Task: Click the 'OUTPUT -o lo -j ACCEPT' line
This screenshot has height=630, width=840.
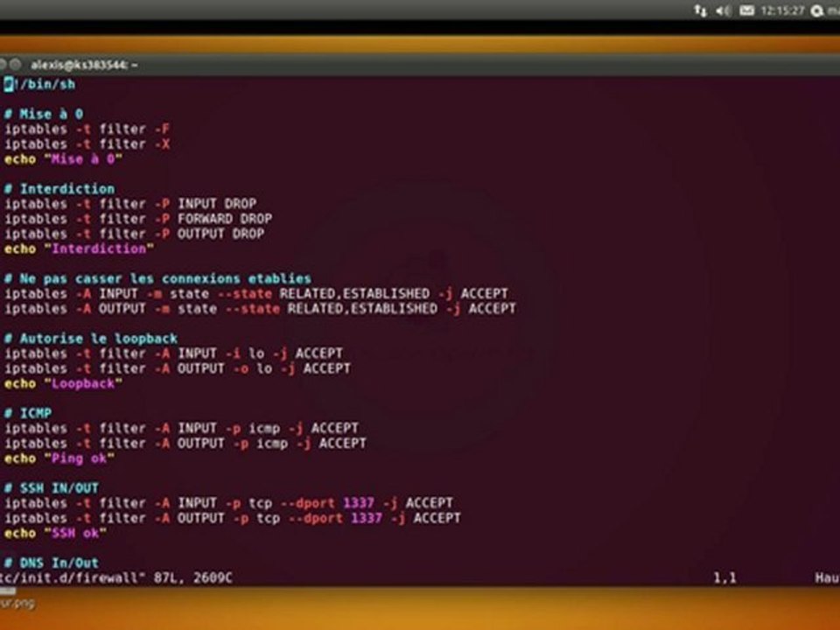Action: [178, 368]
